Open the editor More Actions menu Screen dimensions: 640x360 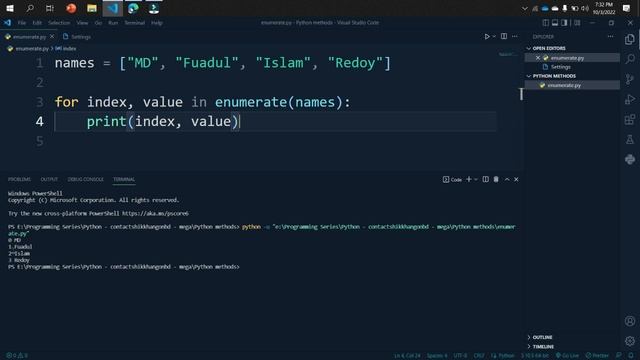(515, 37)
